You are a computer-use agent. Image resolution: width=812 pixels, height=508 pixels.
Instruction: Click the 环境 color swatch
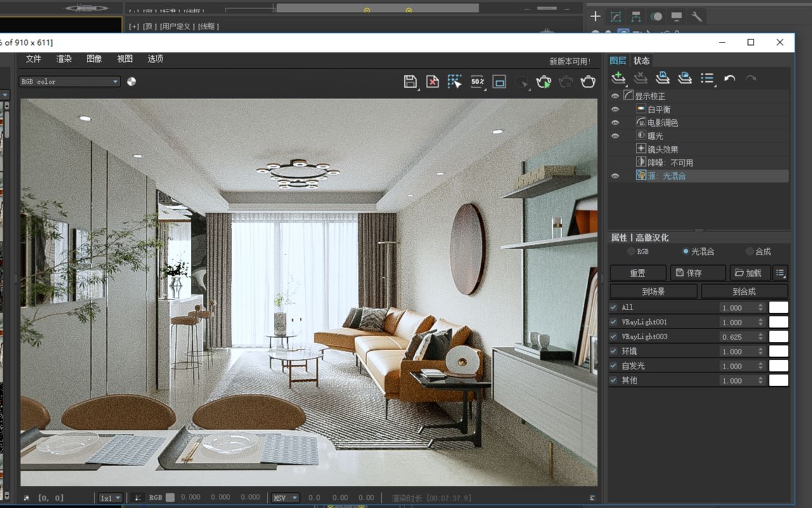[778, 351]
